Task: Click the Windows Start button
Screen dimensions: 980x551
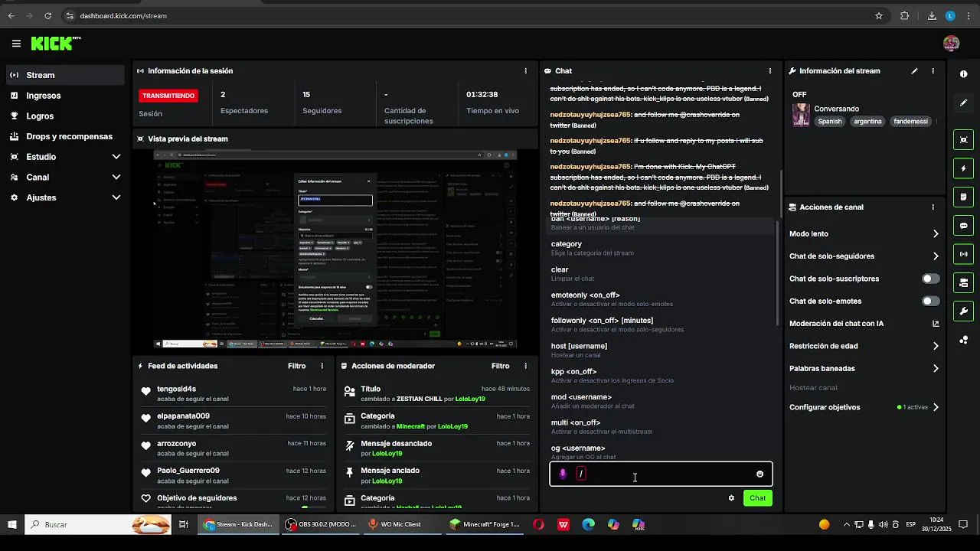Action: (x=11, y=525)
